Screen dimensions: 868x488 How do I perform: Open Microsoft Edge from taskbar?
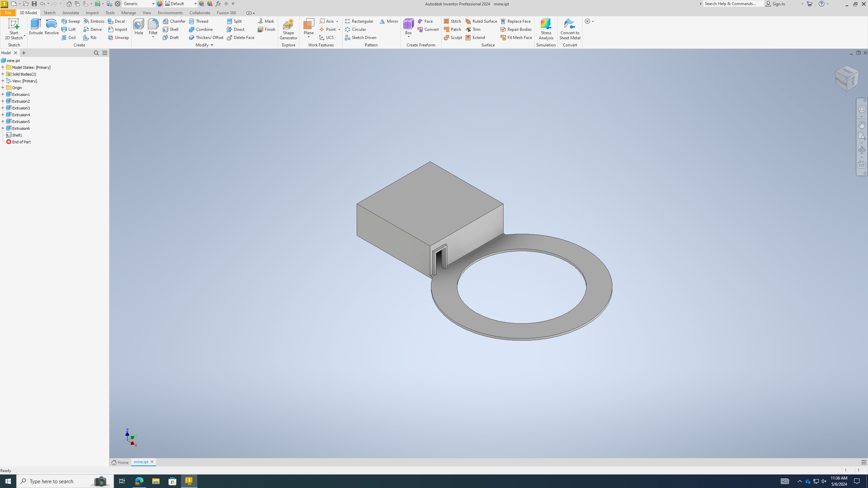(x=139, y=481)
